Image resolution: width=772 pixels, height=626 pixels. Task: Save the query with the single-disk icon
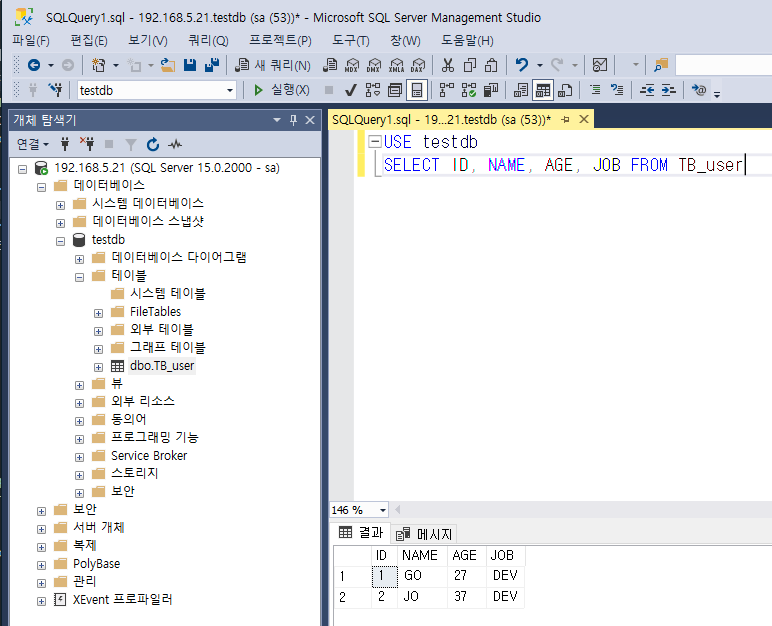pyautogui.click(x=190, y=65)
